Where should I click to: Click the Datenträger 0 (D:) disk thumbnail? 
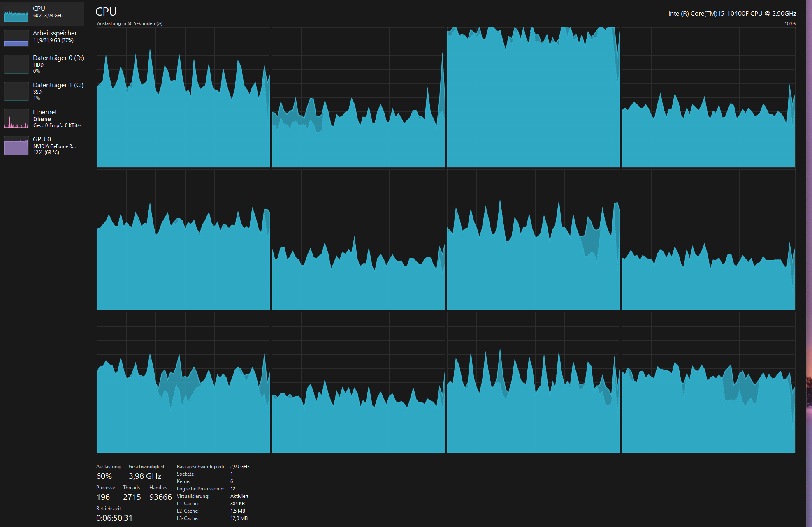tap(16, 65)
